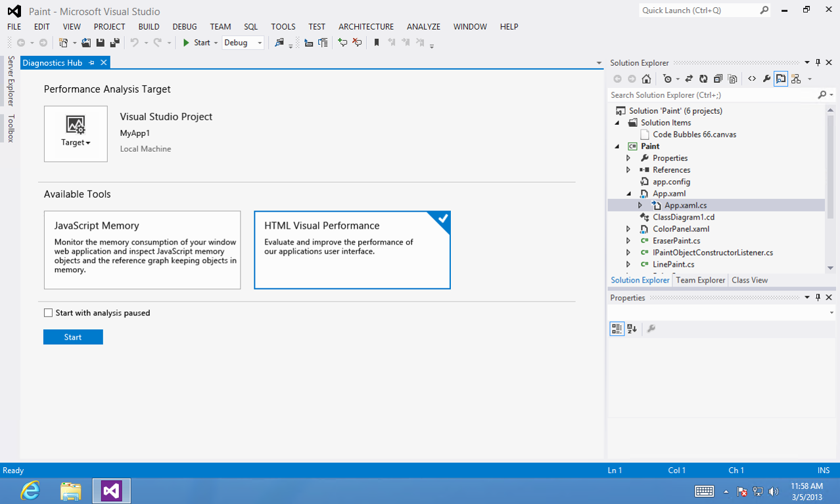
Task: Open File Explorer from the taskbar
Action: pyautogui.click(x=71, y=490)
